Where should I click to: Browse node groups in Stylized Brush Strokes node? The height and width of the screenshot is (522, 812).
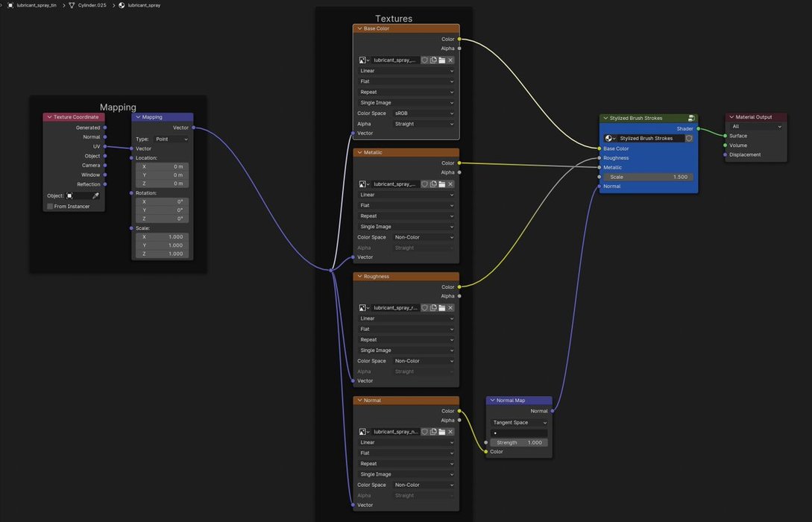click(x=610, y=139)
